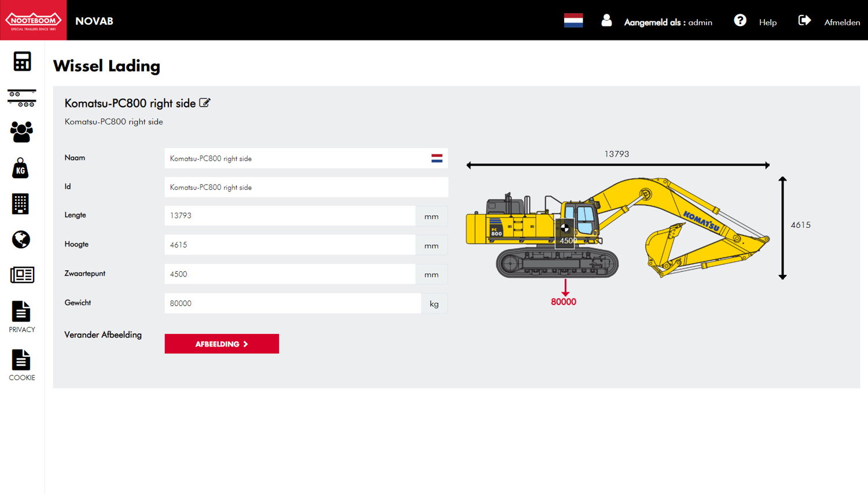Viewport: 868px width, 494px height.
Task: Click the NOVAB title in header
Action: [x=94, y=21]
